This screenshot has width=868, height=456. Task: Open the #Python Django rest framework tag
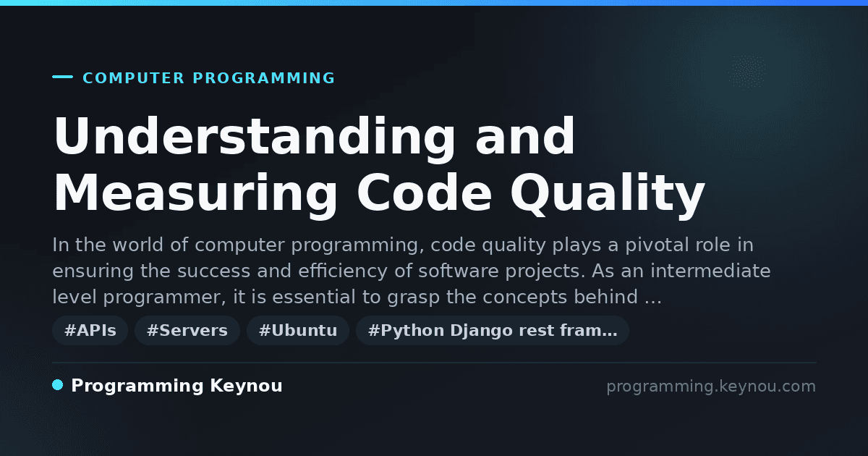coord(493,331)
